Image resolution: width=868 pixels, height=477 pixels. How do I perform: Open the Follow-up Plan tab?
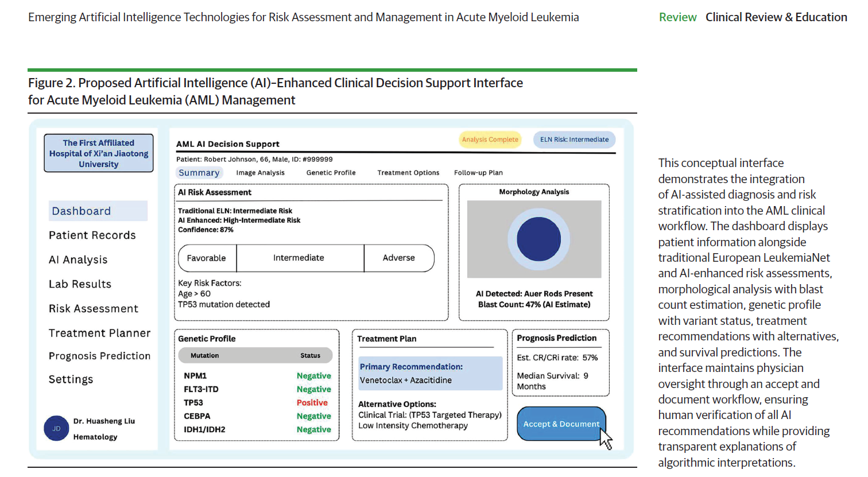478,173
